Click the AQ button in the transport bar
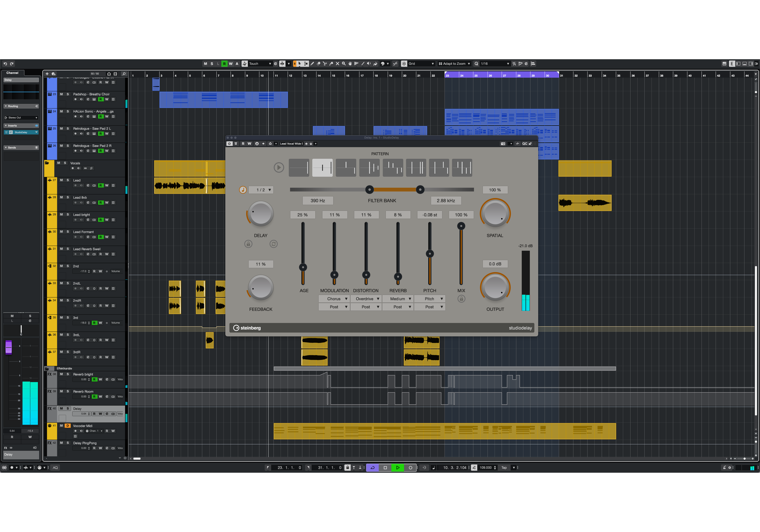Viewport: 760px width, 532px height. (55, 467)
